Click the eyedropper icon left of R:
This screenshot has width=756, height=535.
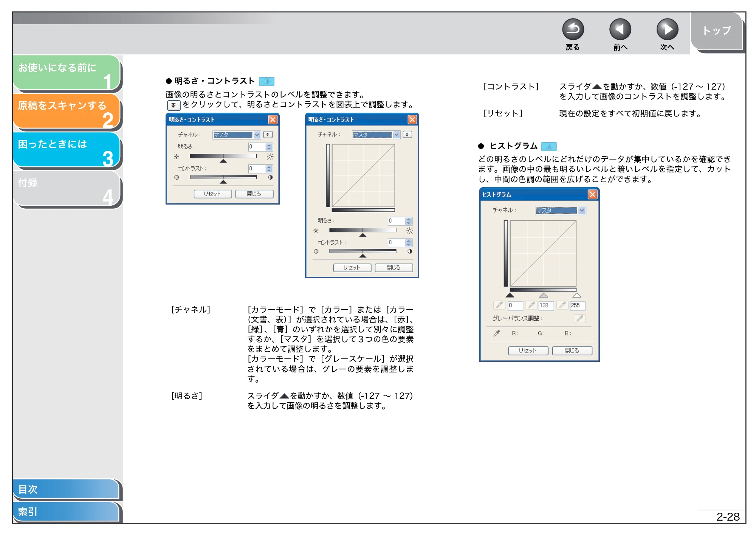[x=497, y=333]
